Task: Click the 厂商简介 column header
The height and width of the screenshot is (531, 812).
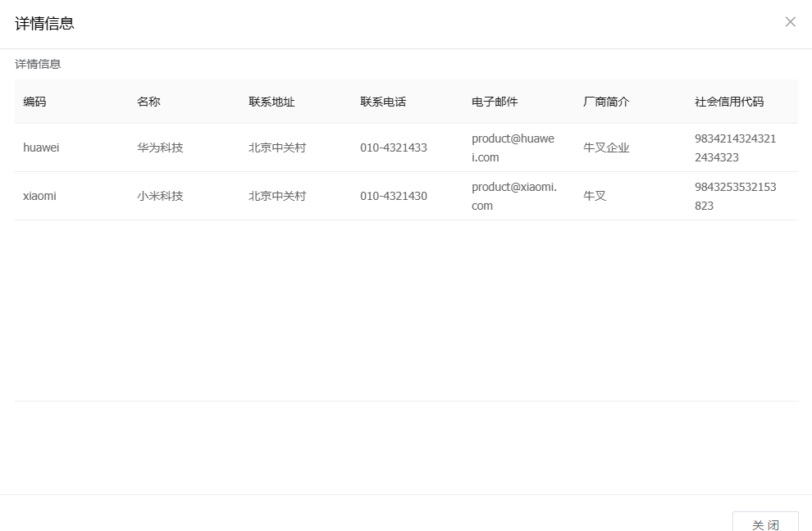Action: [606, 102]
